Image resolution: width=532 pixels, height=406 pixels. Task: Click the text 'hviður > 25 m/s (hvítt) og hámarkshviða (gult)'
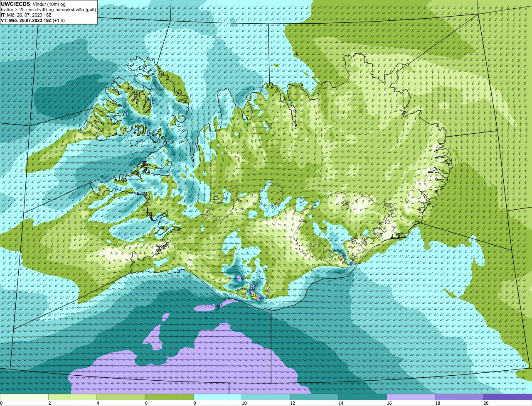click(48, 10)
